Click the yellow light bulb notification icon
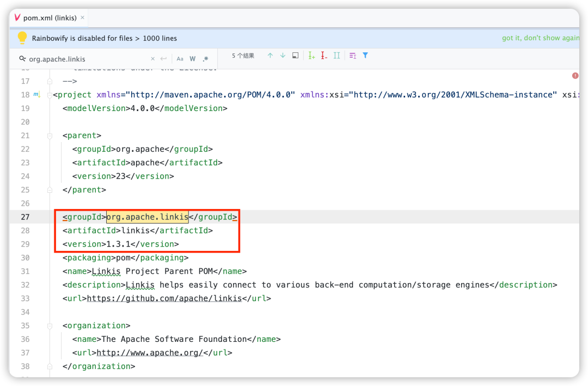Viewport: 588px width, 386px height. pyautogui.click(x=22, y=38)
